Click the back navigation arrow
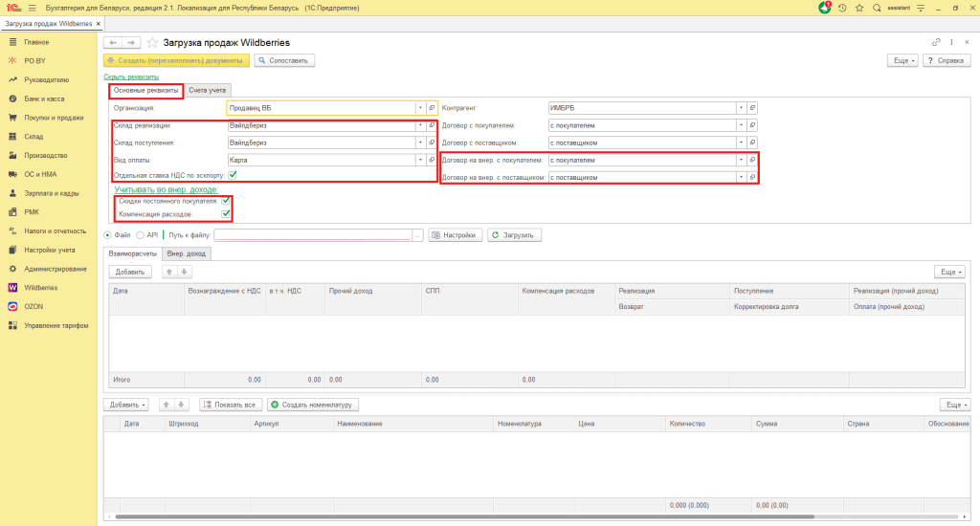The width and height of the screenshot is (980, 526). coord(112,43)
